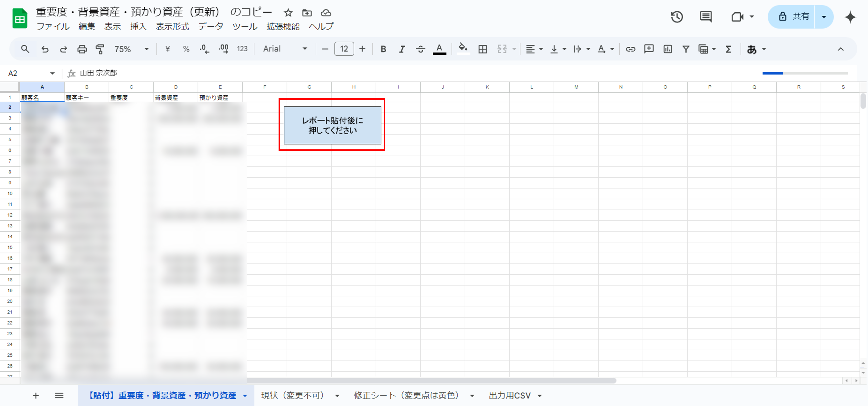Toggle strikethrough formatting
This screenshot has height=406, width=868.
(x=420, y=49)
